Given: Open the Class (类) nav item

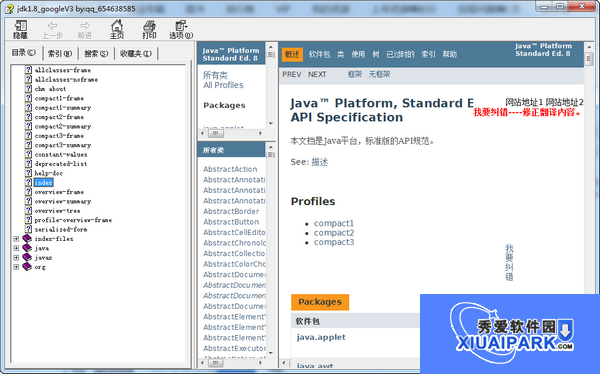Looking at the screenshot, I should 341,54.
